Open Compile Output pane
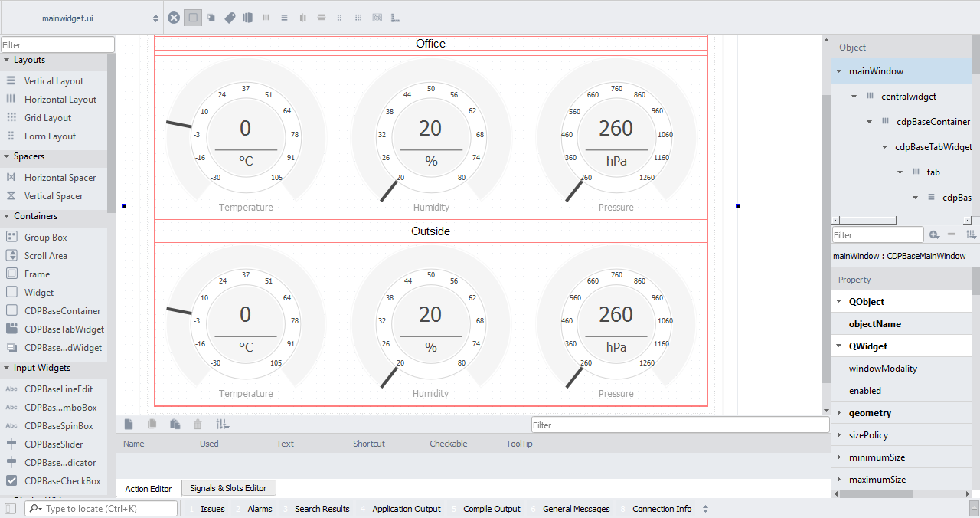 pyautogui.click(x=485, y=509)
